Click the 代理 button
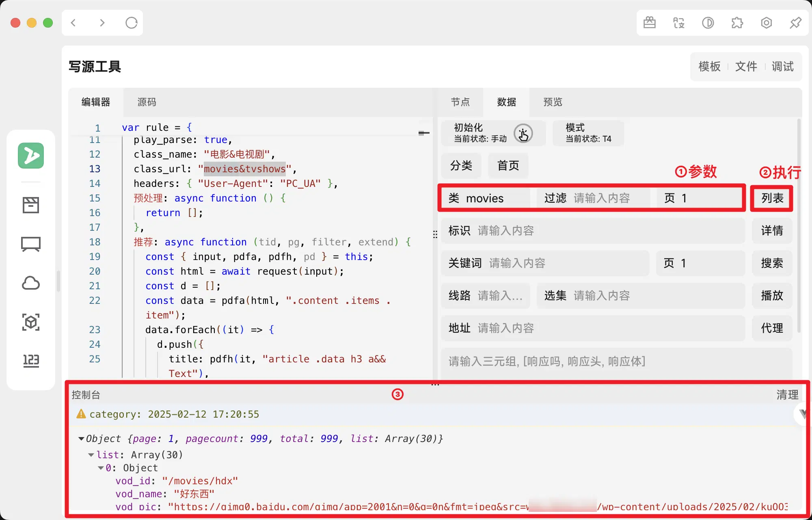Image resolution: width=812 pixels, height=520 pixels. pos(772,328)
